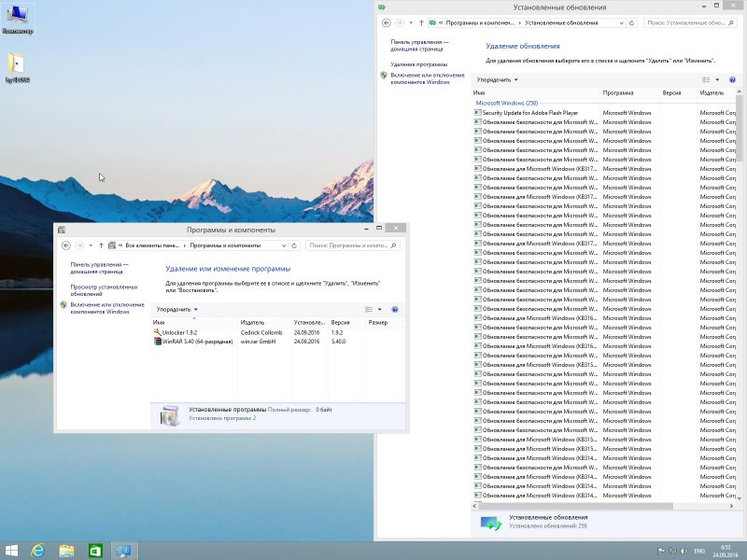Open recent locations dropdown in Installed Updates

[x=411, y=22]
